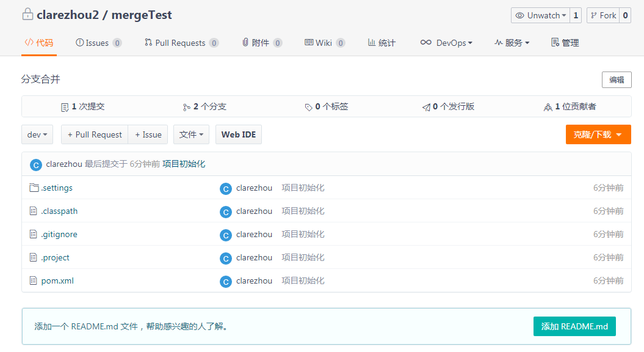
Task: Expand the 服务 services dropdown
Action: pyautogui.click(x=512, y=43)
